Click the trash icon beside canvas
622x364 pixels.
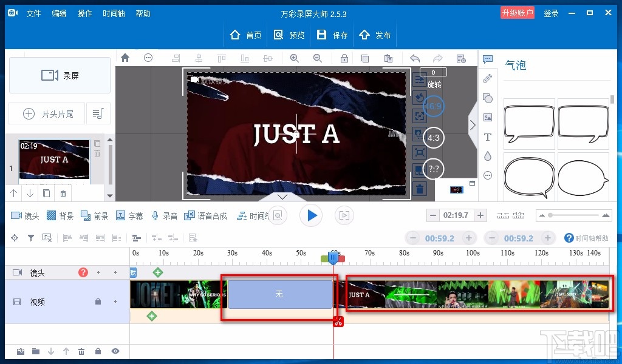pos(419,189)
